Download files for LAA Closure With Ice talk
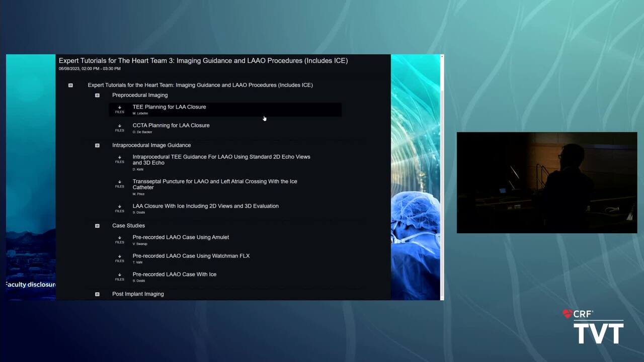This screenshot has height=362, width=644. click(119, 209)
